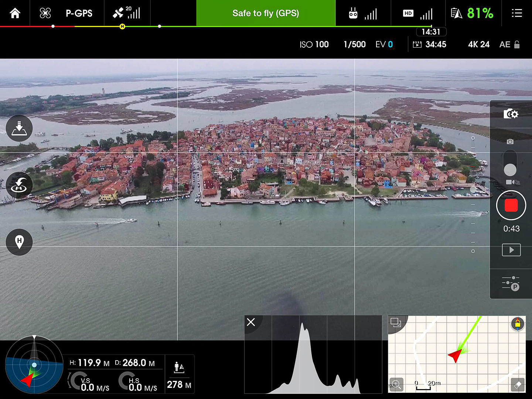The image size is (532, 399).
Task: Tap the attitude radar compass
Action: (x=34, y=365)
